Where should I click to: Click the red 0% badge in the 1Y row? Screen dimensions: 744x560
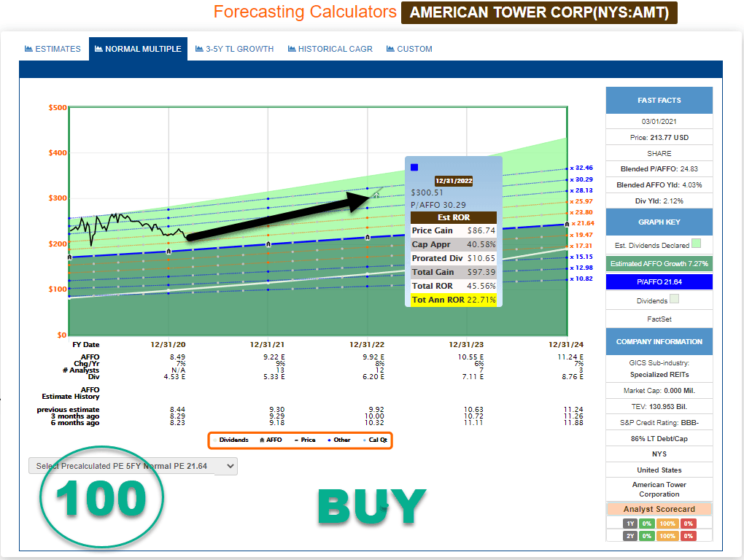pyautogui.click(x=689, y=524)
